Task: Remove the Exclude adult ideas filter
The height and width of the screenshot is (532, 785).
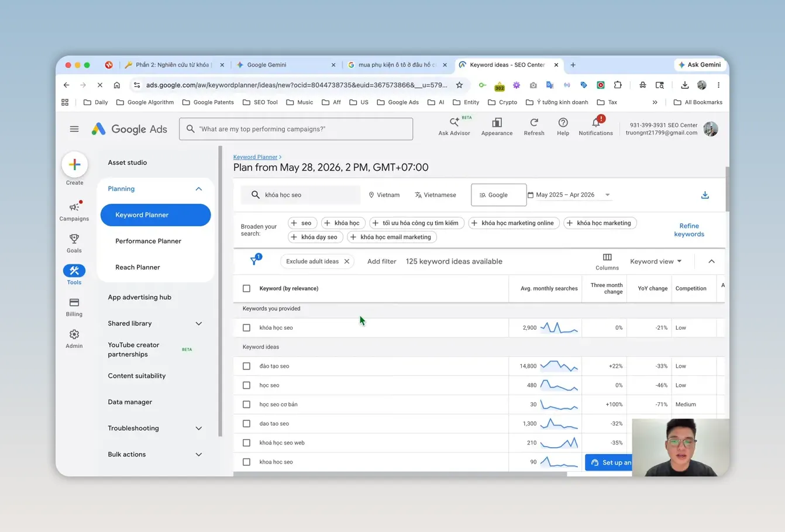Action: [x=347, y=261]
